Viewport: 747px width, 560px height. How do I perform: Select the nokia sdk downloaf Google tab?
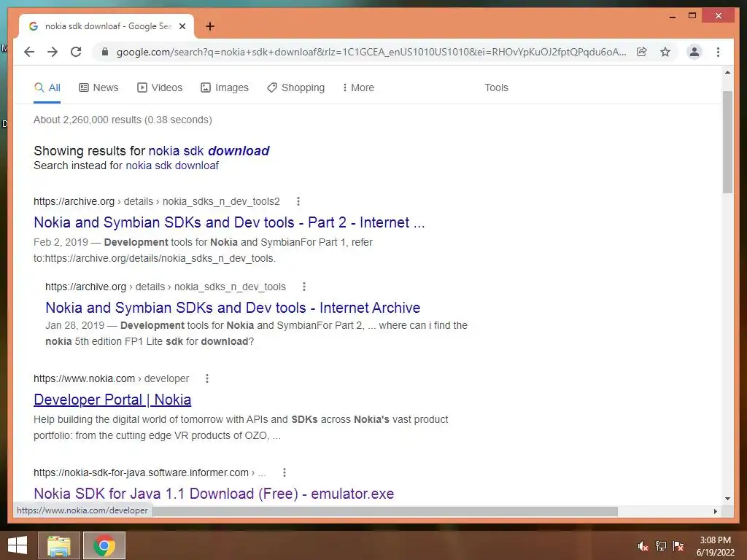[x=107, y=26]
